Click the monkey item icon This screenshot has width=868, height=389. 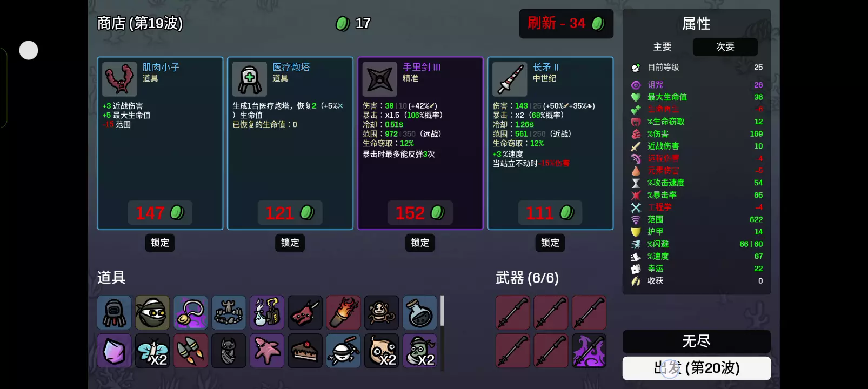click(382, 312)
